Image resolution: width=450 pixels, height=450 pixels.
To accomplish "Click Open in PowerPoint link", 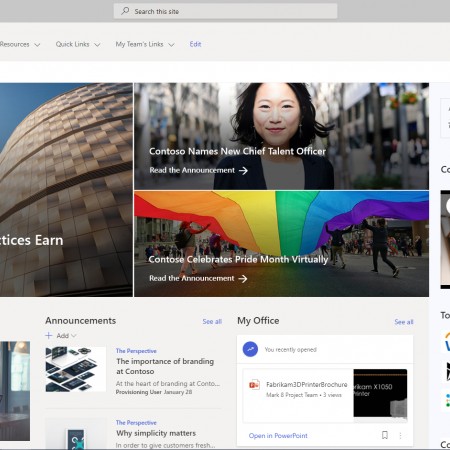I will coord(278,436).
